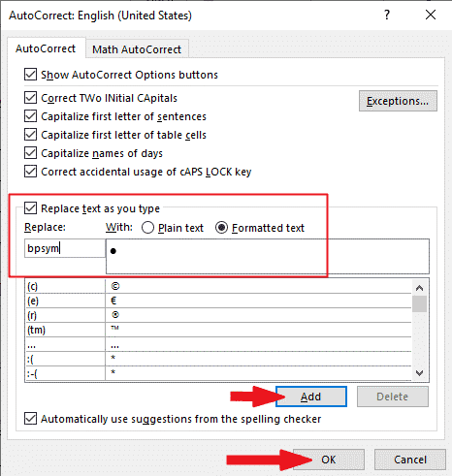
Task: Click the Add button
Action: point(311,397)
